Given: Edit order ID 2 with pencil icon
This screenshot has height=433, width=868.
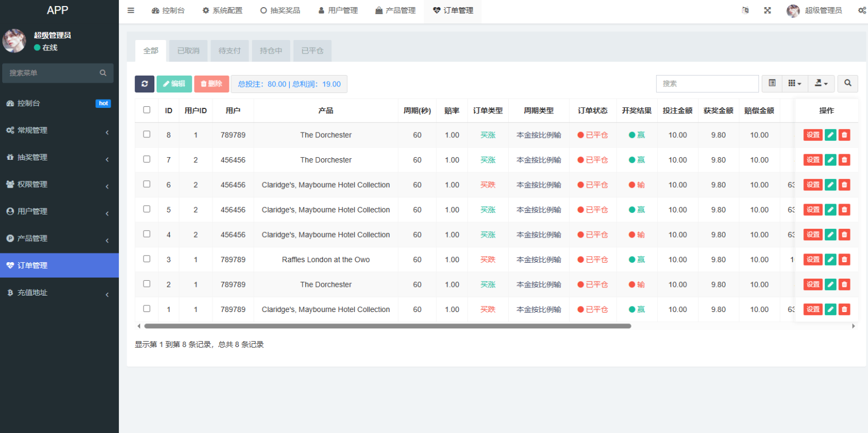Looking at the screenshot, I should pos(831,285).
